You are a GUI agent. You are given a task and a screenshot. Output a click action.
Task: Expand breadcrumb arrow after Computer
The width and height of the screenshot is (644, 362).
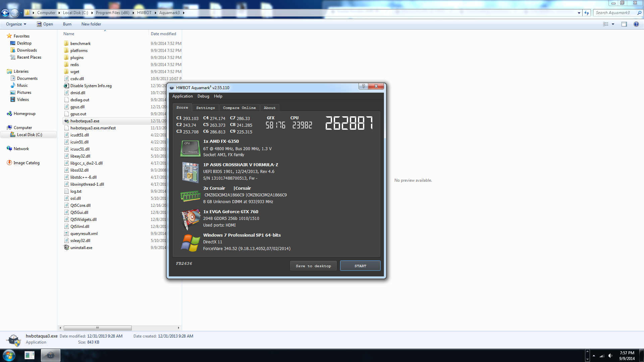(59, 13)
